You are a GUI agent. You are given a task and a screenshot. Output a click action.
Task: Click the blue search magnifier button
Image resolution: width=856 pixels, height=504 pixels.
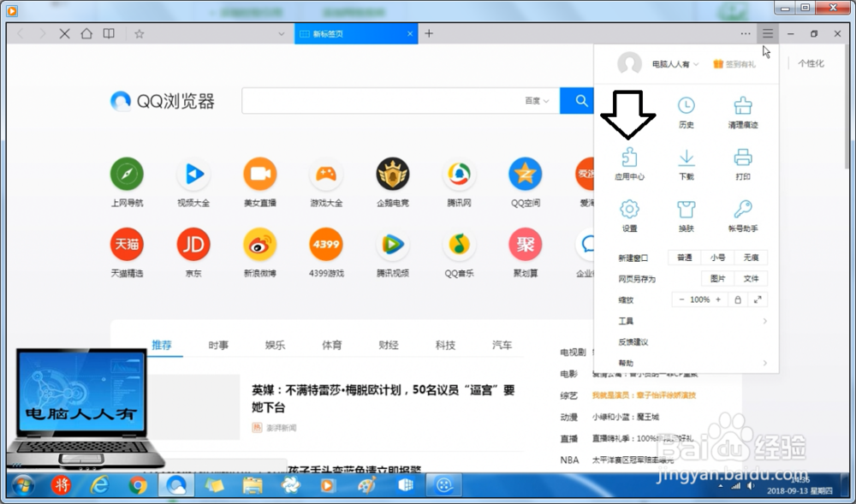pos(578,100)
